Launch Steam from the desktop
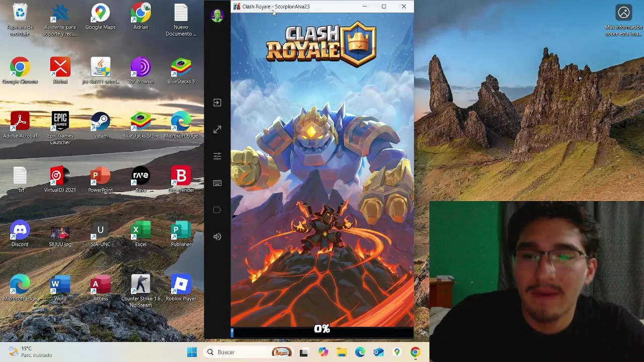Viewport: 644px width, 362px height. point(100,125)
